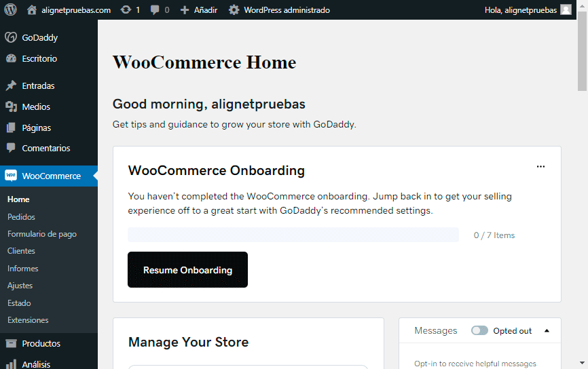Click the WordPress logo icon
Screen dimensions: 588x369
tap(11, 10)
